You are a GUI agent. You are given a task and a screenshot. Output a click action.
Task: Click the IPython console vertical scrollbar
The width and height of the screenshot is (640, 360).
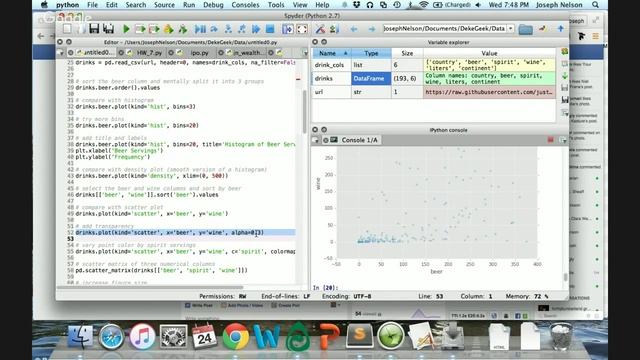(565, 277)
